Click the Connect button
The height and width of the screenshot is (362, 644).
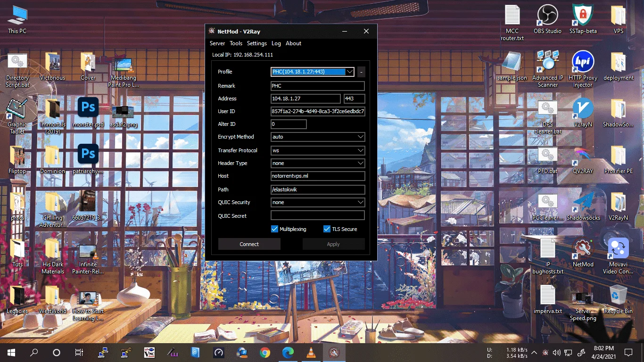pos(249,244)
